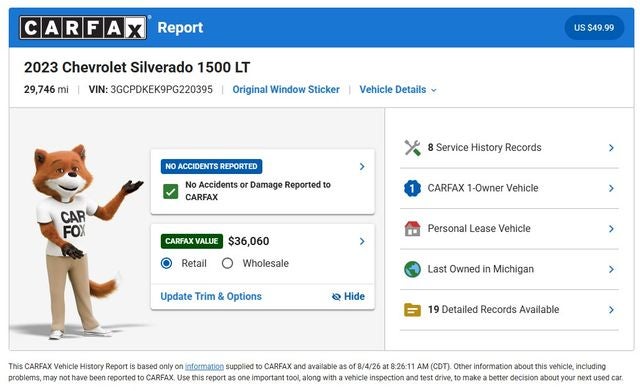Expand the Vehicle Details dropdown
The width and height of the screenshot is (640, 391).
coord(398,89)
